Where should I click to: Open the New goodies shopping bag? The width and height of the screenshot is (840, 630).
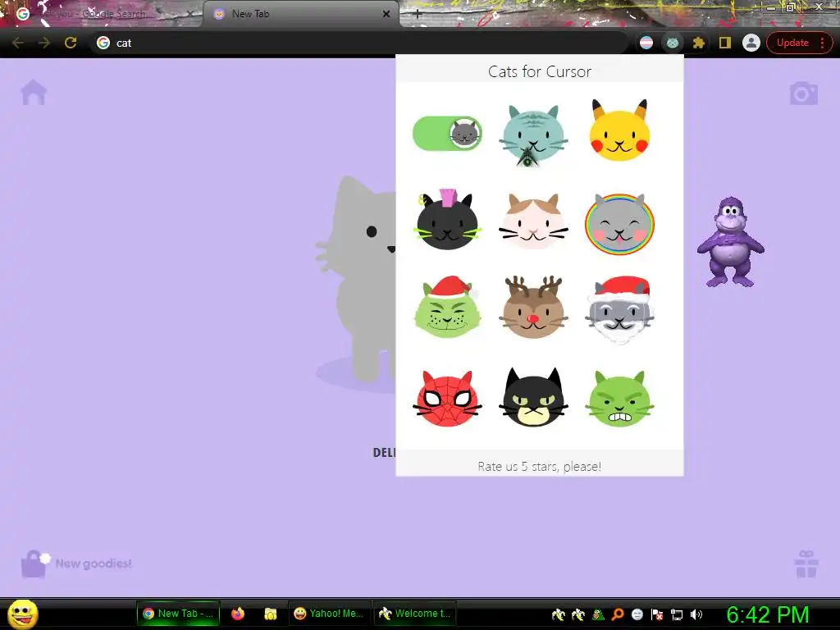(x=34, y=564)
